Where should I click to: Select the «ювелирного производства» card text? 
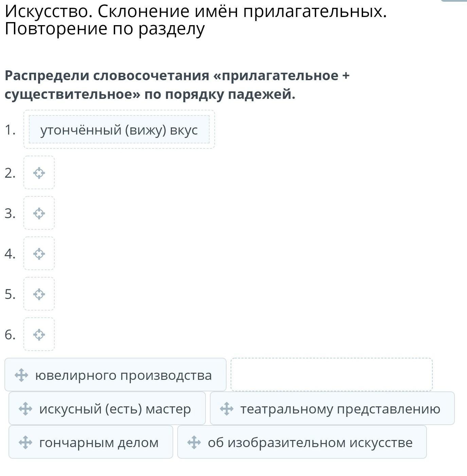[x=124, y=375]
